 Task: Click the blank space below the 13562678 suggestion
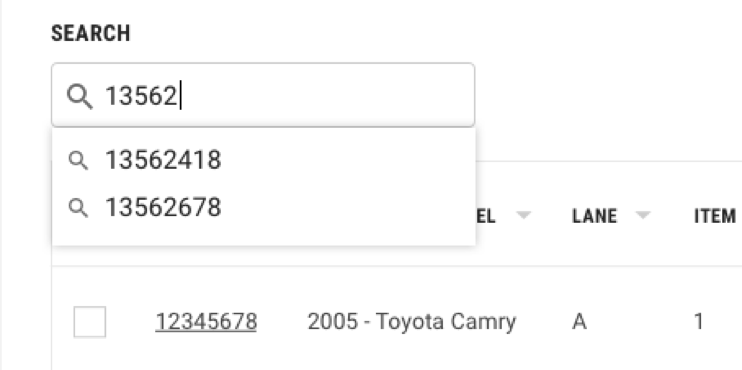[x=264, y=237]
